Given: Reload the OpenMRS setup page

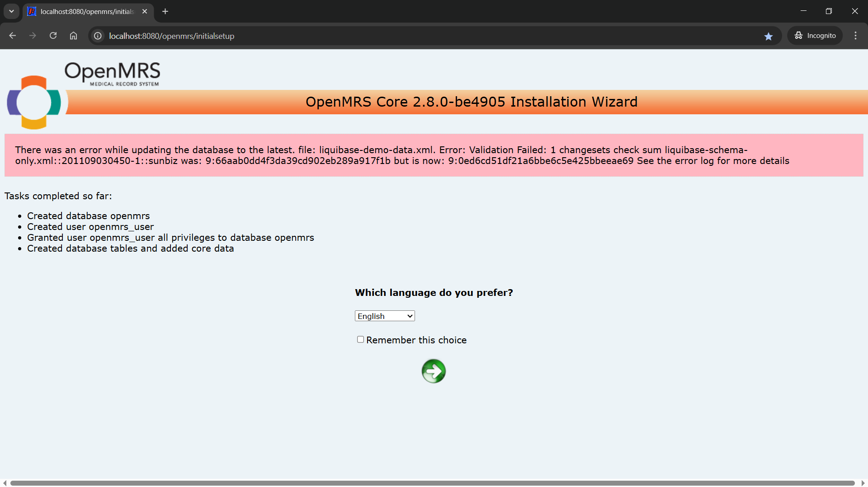Looking at the screenshot, I should coord(53,36).
